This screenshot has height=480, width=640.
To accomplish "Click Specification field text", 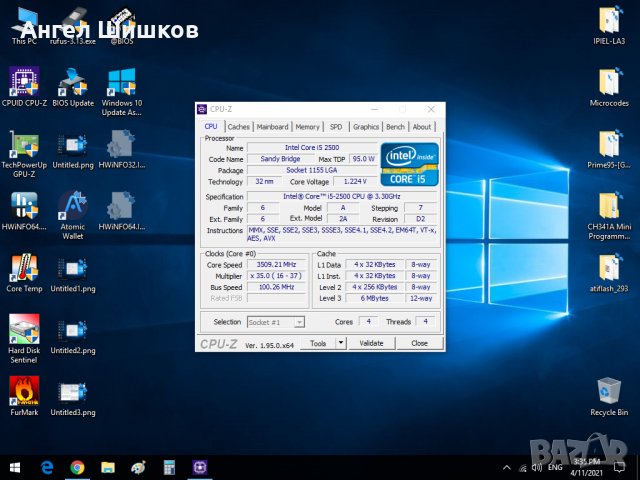I will tap(342, 197).
